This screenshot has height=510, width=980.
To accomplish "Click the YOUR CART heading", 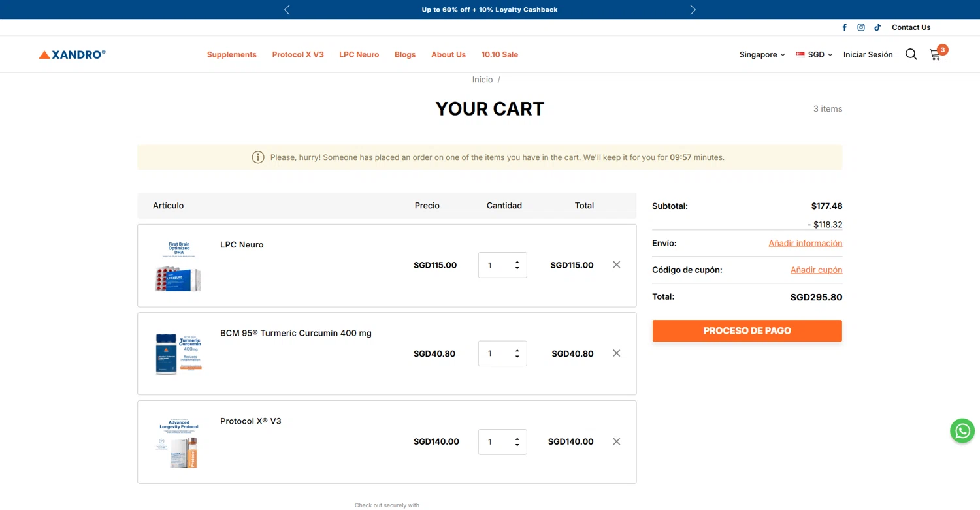I will pos(490,108).
